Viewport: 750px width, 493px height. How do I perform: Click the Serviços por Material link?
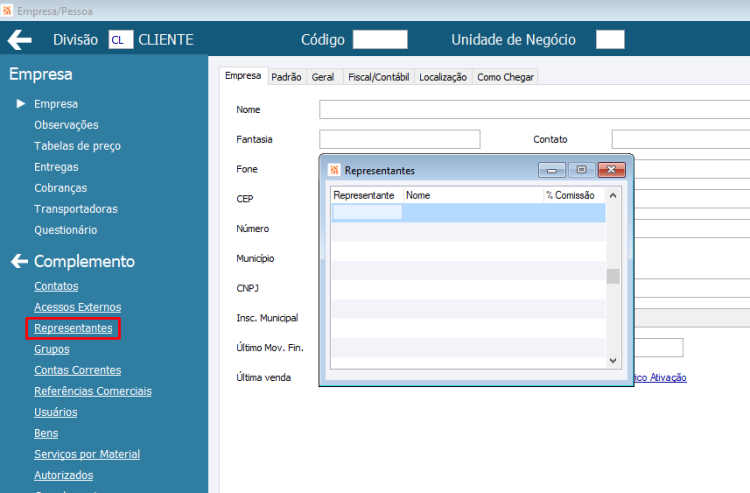point(87,454)
